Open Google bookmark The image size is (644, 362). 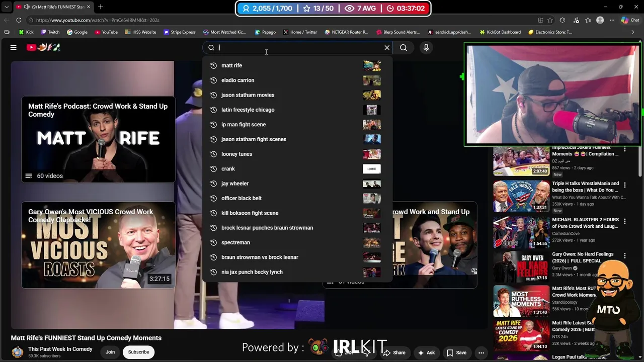(x=77, y=32)
